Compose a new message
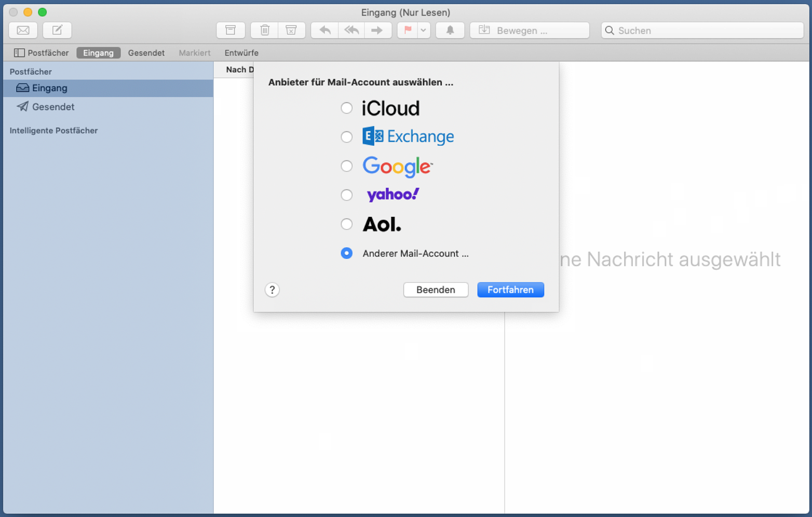The height and width of the screenshot is (517, 812). tap(57, 31)
